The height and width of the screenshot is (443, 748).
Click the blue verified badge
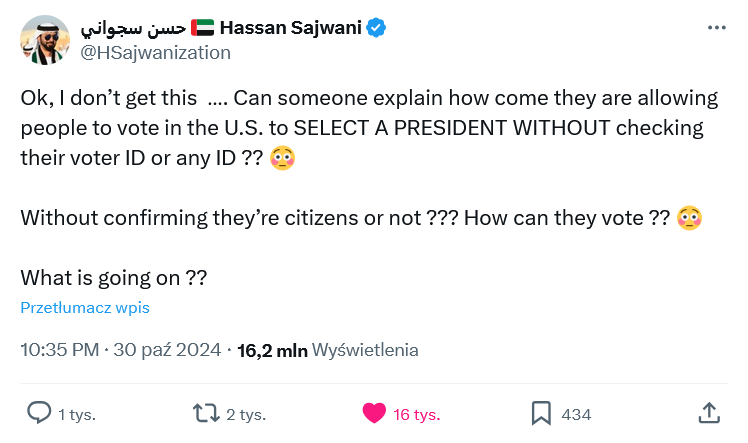point(375,28)
